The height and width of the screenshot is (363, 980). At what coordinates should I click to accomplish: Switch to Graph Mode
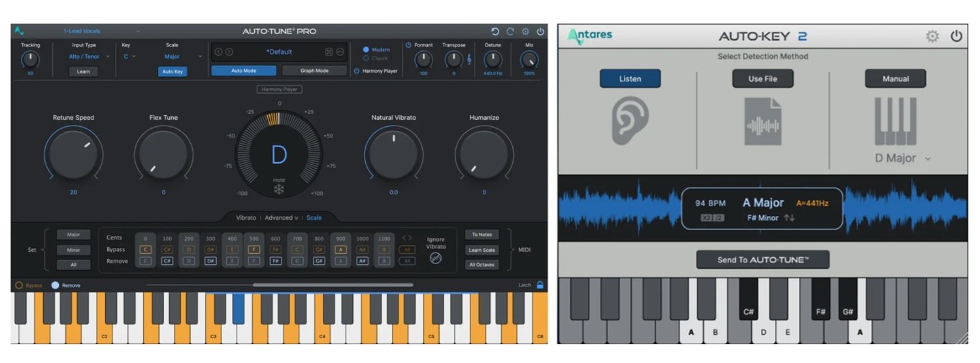tap(314, 71)
